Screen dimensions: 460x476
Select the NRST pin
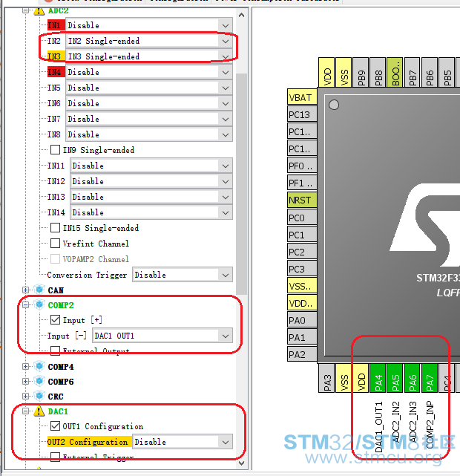(x=302, y=200)
